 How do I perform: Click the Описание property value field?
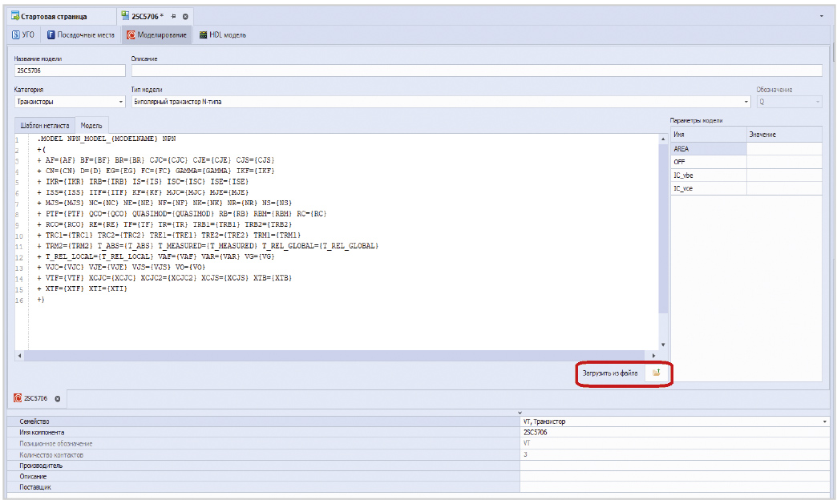pos(675,476)
